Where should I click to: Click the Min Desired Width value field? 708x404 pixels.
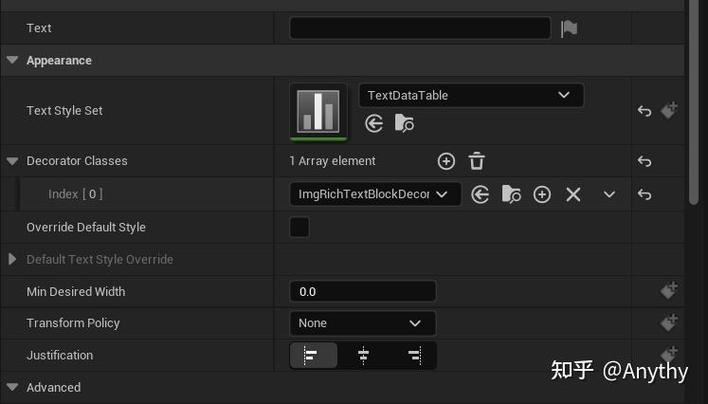coord(363,291)
